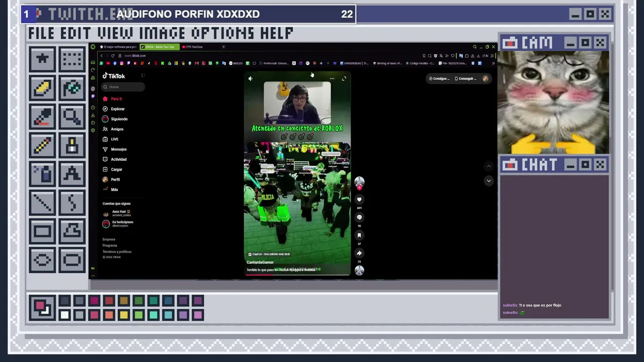Mute the TikTok video sound
This screenshot has width=644, height=362.
coord(251,78)
